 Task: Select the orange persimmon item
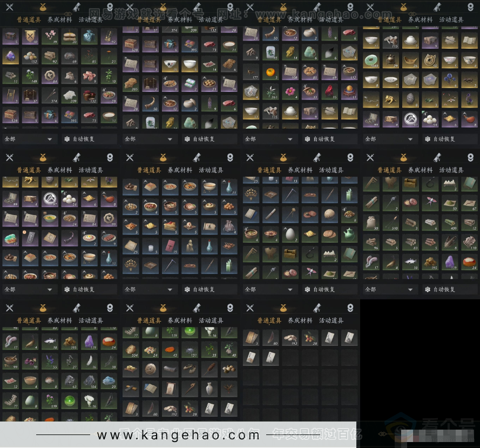pos(271,72)
